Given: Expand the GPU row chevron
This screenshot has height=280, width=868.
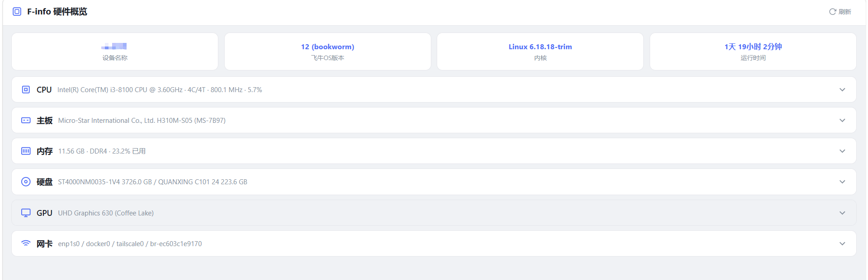Looking at the screenshot, I should (842, 213).
